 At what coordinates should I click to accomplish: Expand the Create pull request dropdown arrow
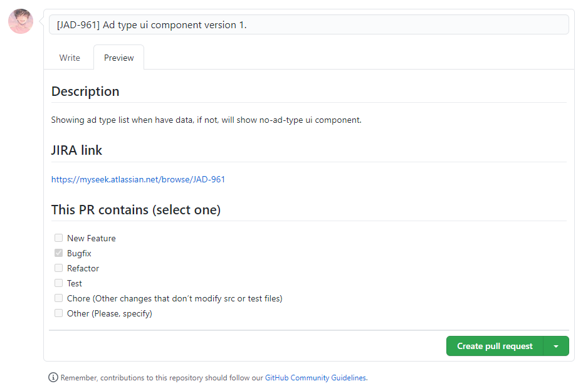(556, 346)
